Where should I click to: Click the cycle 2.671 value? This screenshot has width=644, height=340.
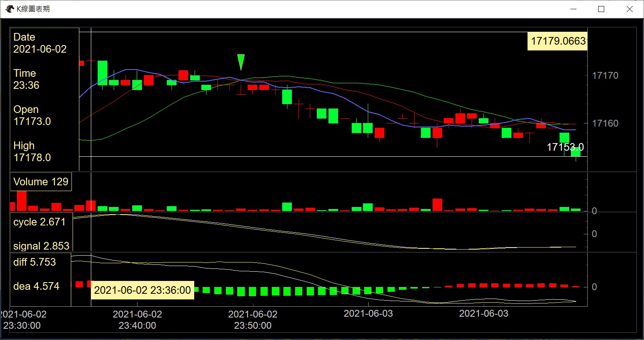coord(39,222)
